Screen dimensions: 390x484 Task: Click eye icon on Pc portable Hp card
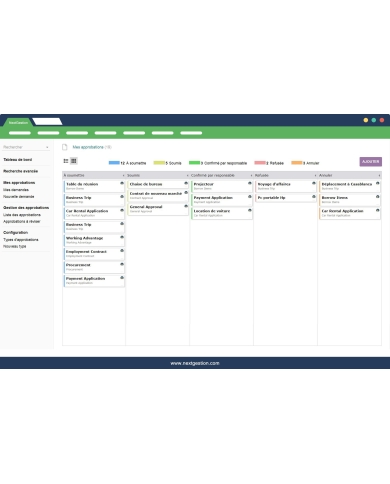(314, 197)
